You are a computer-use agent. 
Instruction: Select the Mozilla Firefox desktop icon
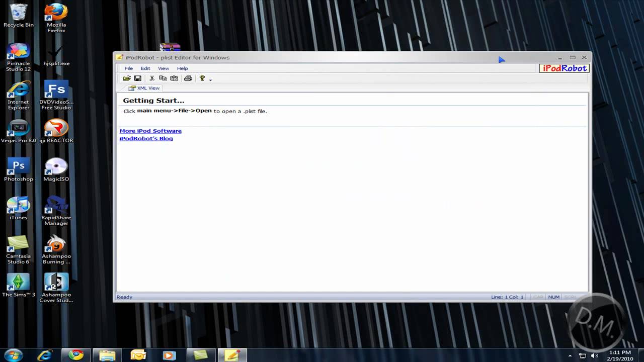(x=56, y=18)
